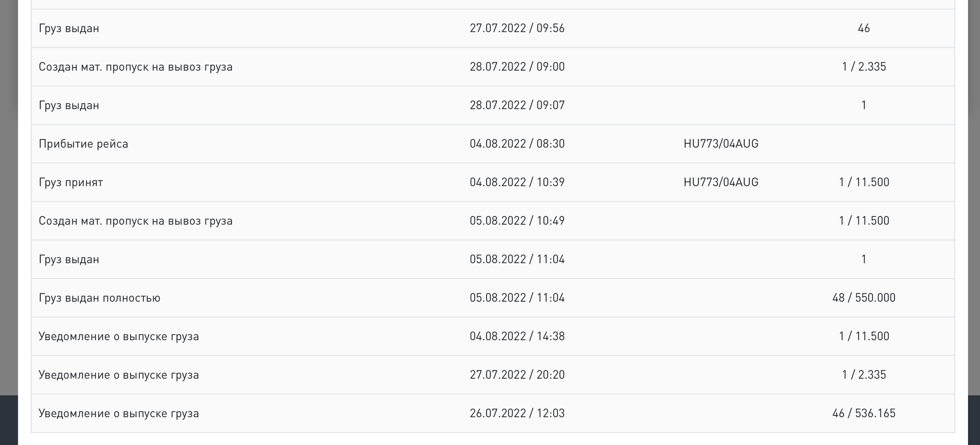Screen dimensions: 980x445
Task: Click timestamp 04.08.2022 / 14:38
Action: coord(517,336)
